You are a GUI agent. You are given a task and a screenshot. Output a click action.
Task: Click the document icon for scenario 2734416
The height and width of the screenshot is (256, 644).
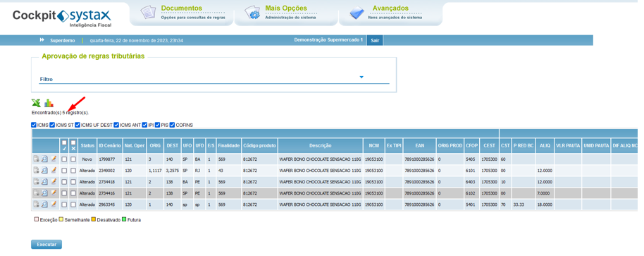click(x=36, y=193)
